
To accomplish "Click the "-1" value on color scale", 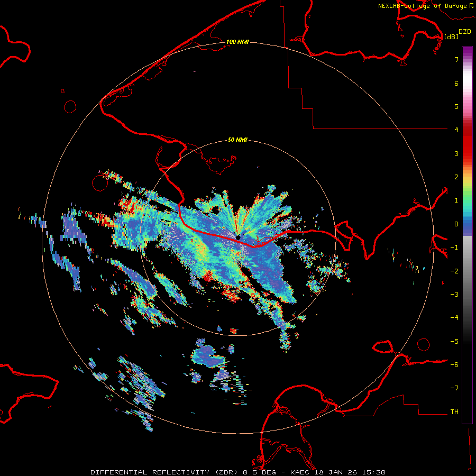I will point(454,248).
